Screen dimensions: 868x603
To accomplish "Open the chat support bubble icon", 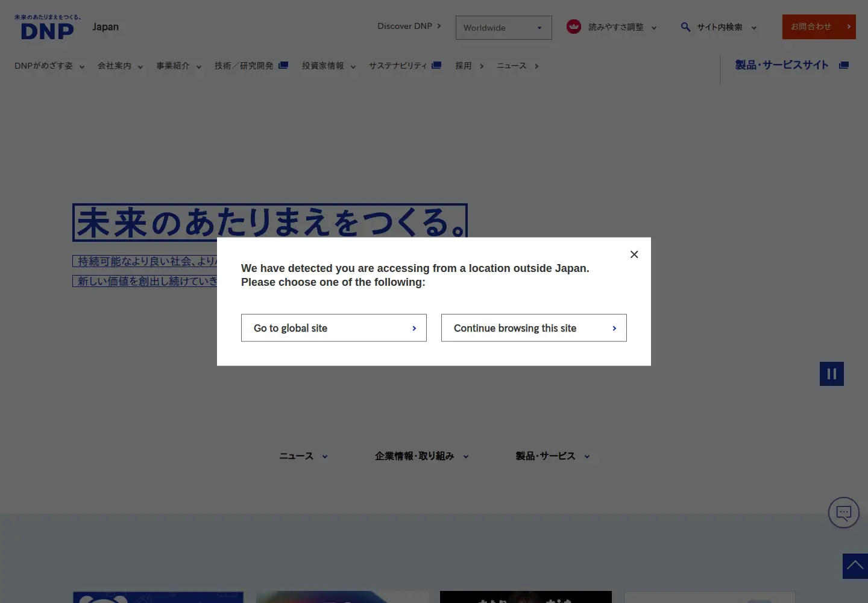I will (x=844, y=513).
